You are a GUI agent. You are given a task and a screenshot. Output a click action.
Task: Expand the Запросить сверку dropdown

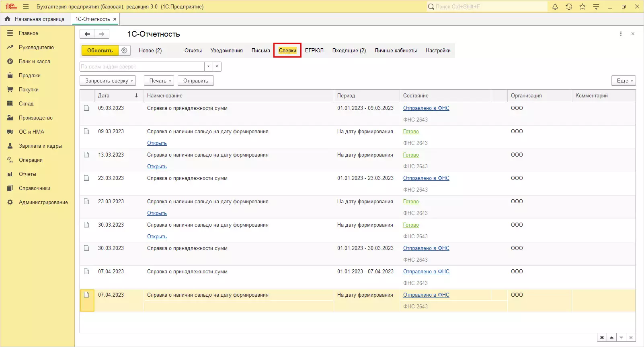[108, 81]
